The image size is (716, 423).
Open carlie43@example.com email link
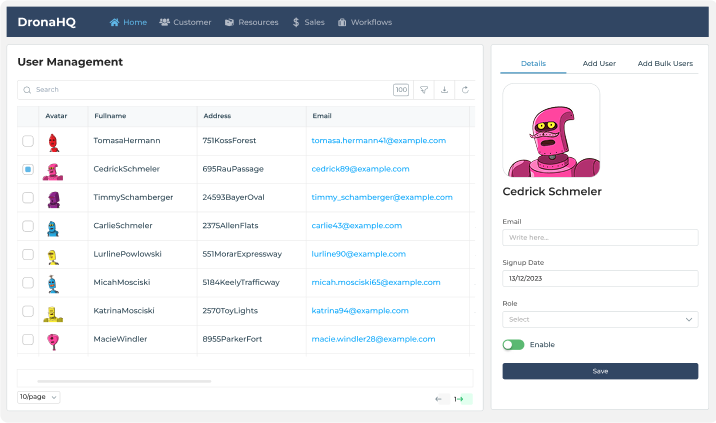357,226
